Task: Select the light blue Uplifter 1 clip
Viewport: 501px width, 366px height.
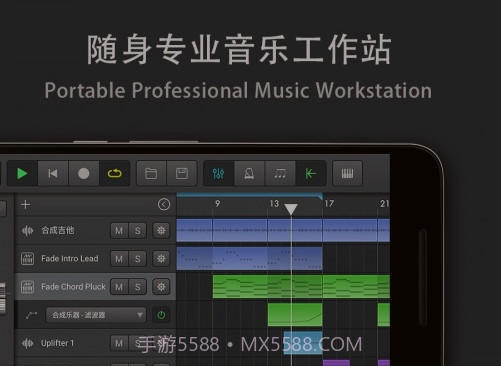Action: (x=303, y=343)
